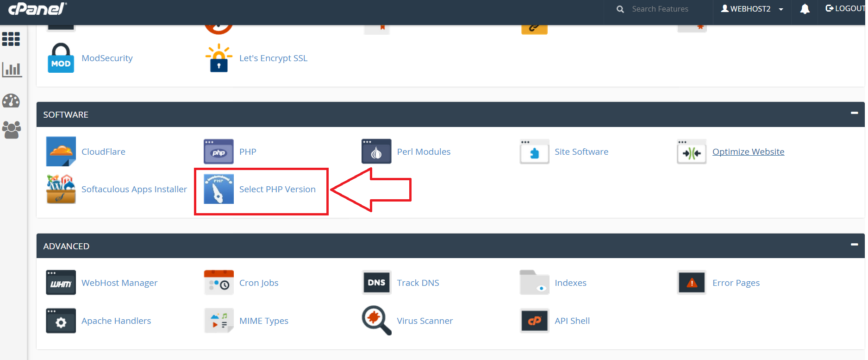Viewport: 868px width, 360px height.
Task: Open the MIME Types link
Action: (264, 321)
